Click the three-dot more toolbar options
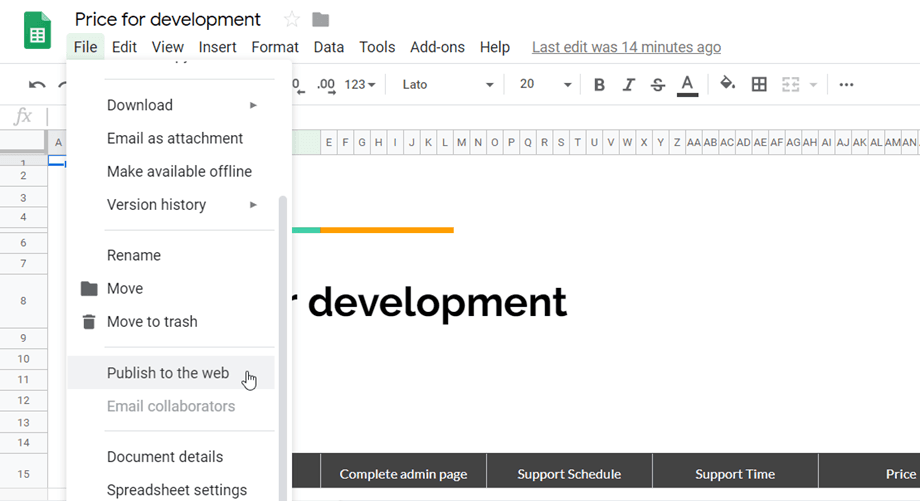This screenshot has height=501, width=920. 846,85
